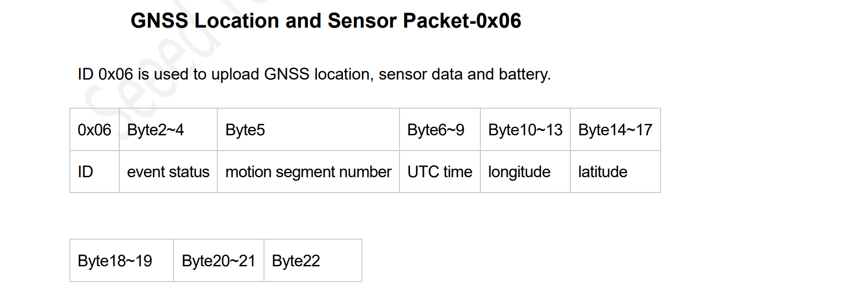Viewport: 868px width, 293px height.
Task: Click the Byte10~13 header cell
Action: pos(525,130)
